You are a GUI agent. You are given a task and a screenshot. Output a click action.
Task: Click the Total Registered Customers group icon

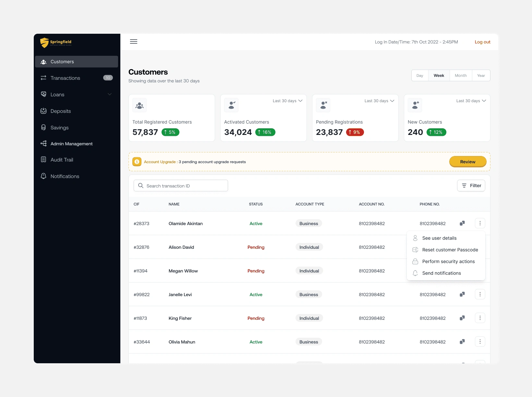[x=139, y=105]
